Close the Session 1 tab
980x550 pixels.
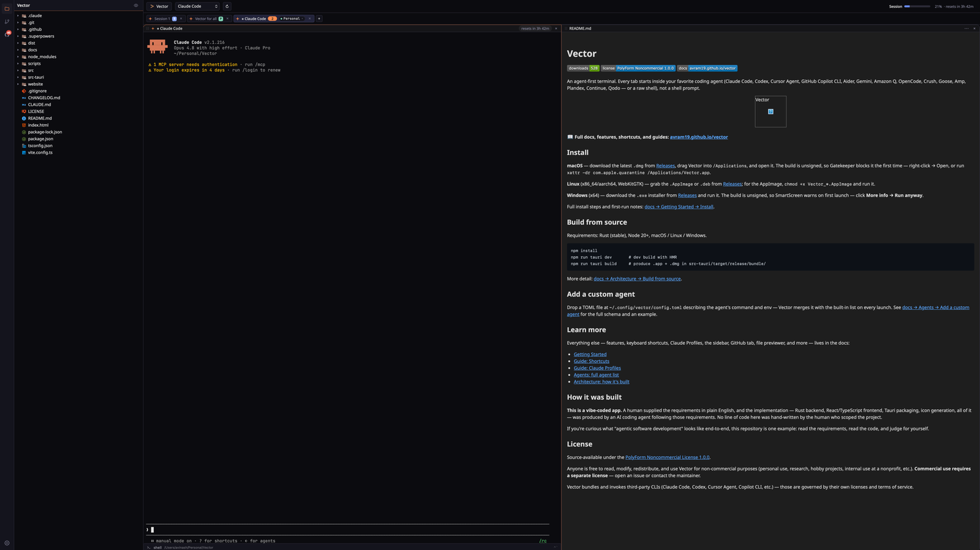point(181,18)
